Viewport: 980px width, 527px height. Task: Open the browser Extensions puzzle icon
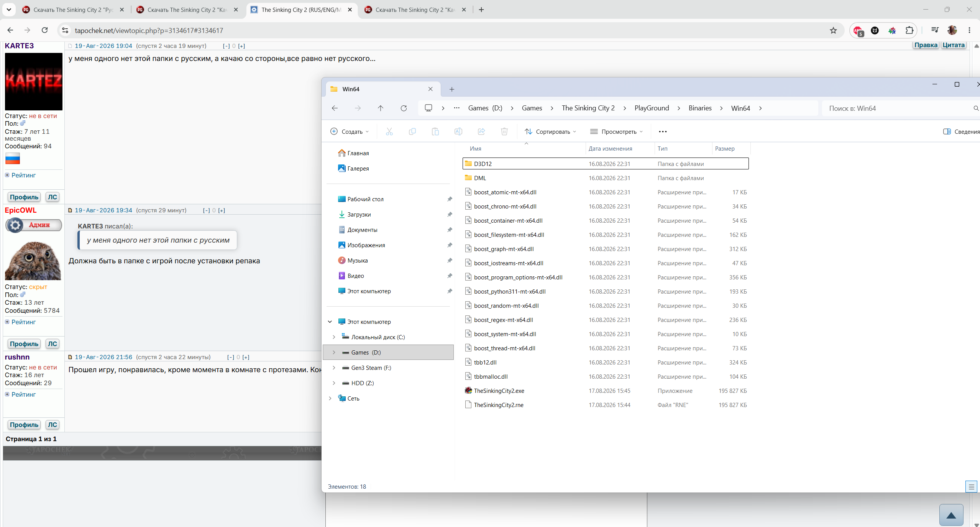909,30
